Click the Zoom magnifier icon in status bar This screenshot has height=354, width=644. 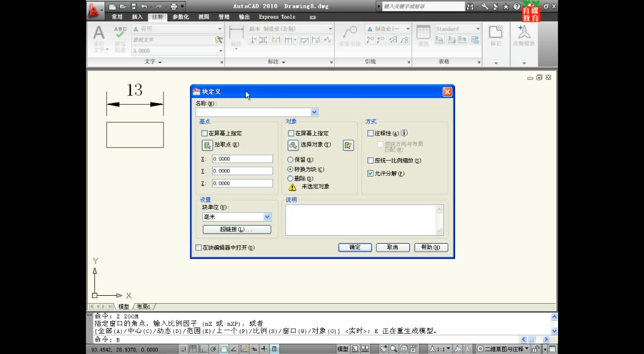pos(394,349)
